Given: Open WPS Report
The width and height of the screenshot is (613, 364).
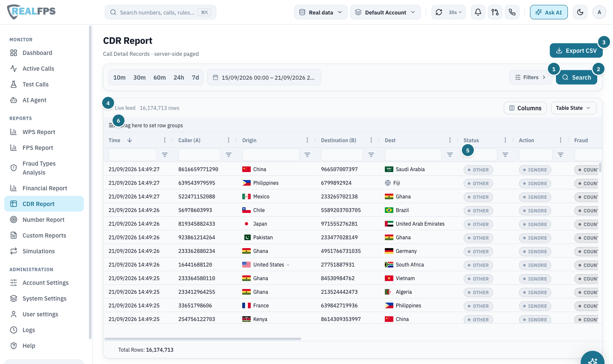Looking at the screenshot, I should pyautogui.click(x=44, y=132).
